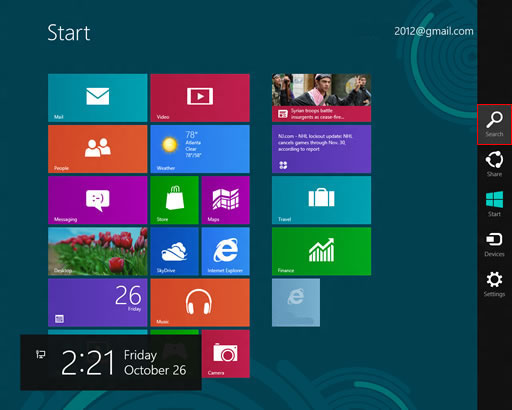Open the Settings gear charm
512x410 pixels.
click(494, 284)
